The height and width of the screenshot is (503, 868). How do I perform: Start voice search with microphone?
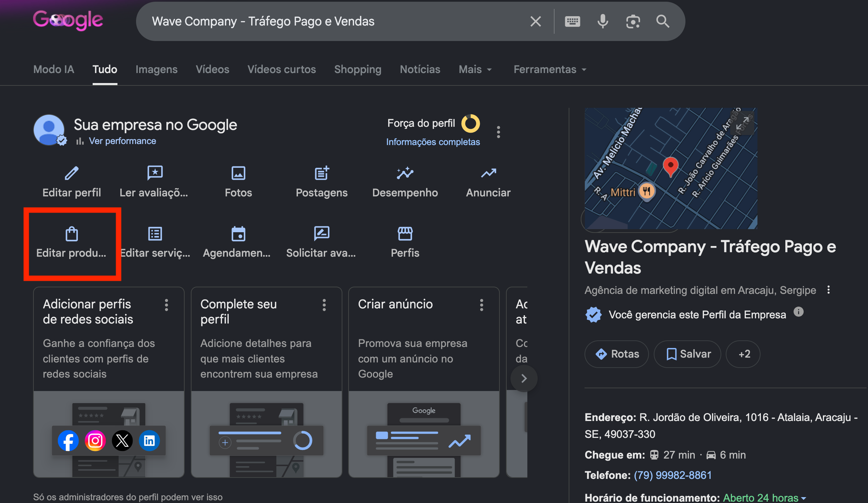[602, 21]
